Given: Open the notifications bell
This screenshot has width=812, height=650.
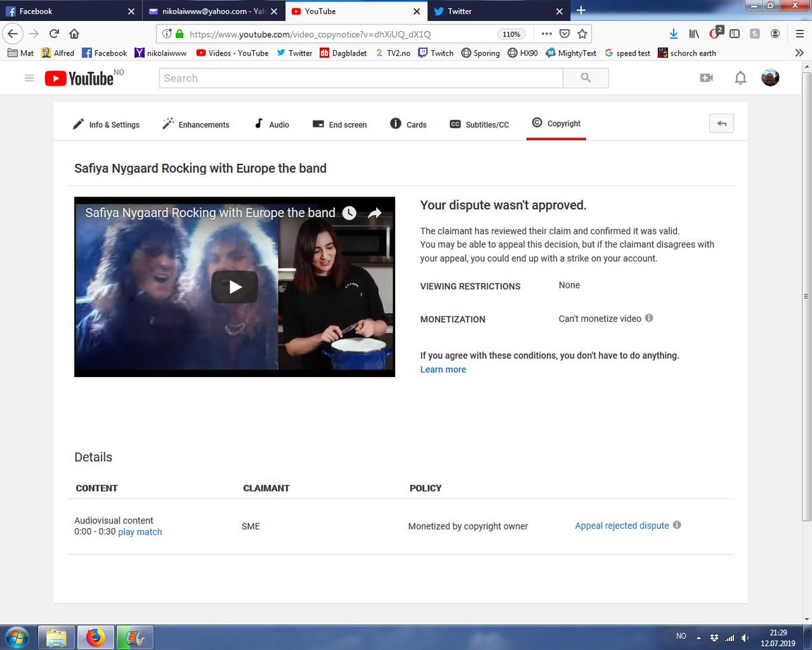Looking at the screenshot, I should tap(741, 78).
